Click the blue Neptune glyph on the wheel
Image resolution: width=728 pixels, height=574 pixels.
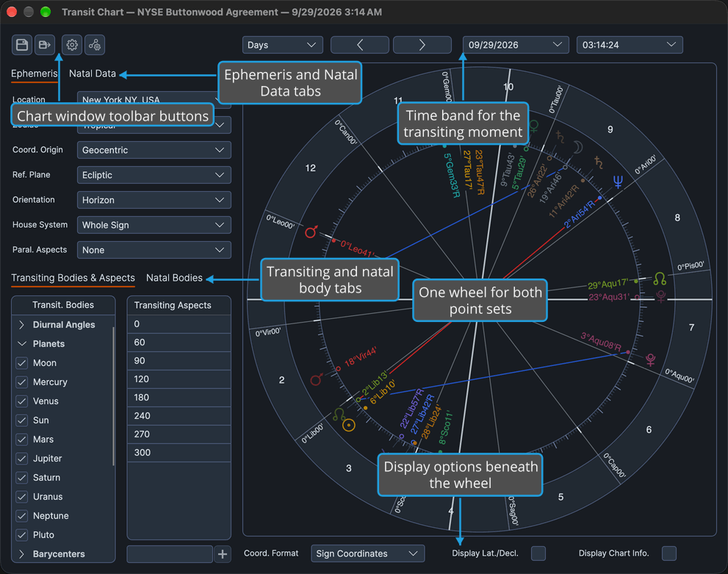pyautogui.click(x=618, y=182)
